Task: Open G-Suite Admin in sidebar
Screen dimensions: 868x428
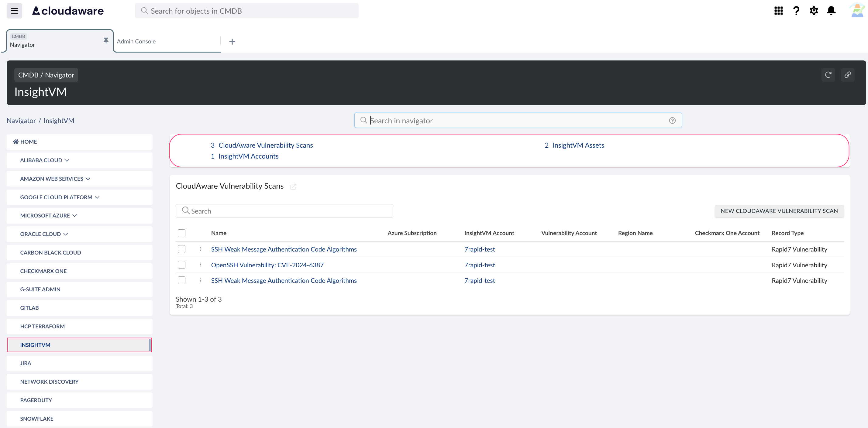Action: (80, 289)
